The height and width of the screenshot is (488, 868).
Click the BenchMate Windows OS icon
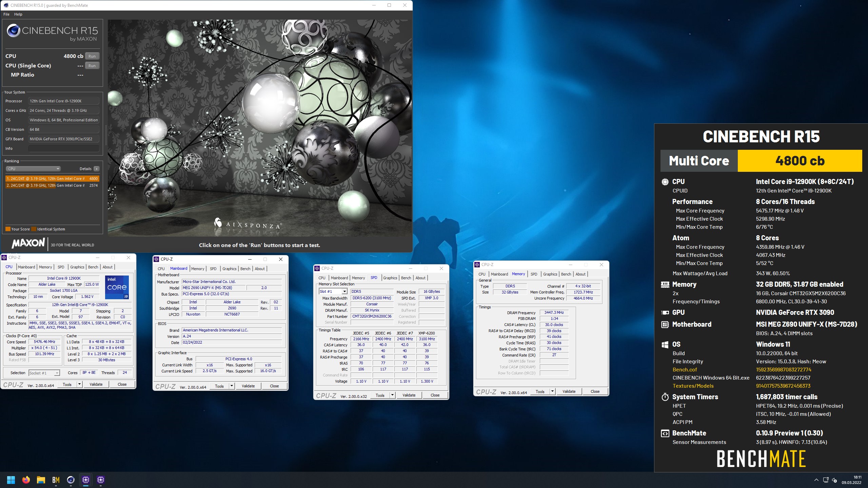click(665, 344)
